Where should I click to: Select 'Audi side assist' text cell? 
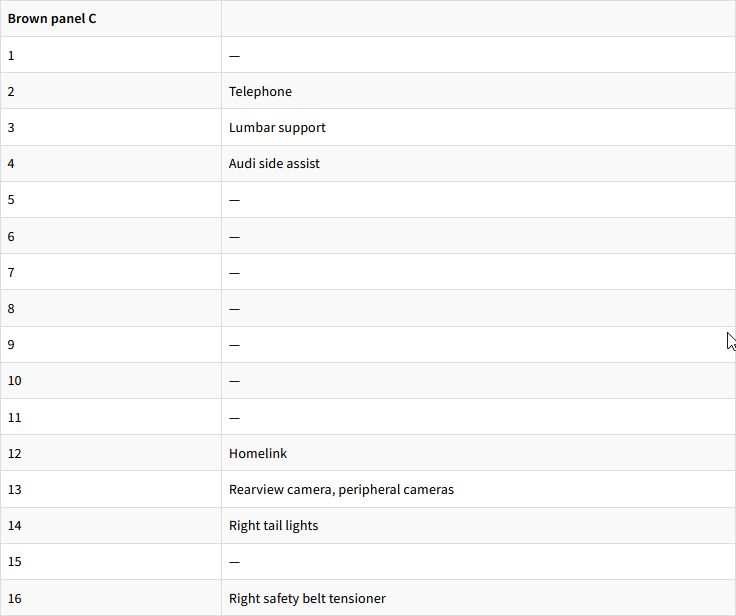click(274, 164)
